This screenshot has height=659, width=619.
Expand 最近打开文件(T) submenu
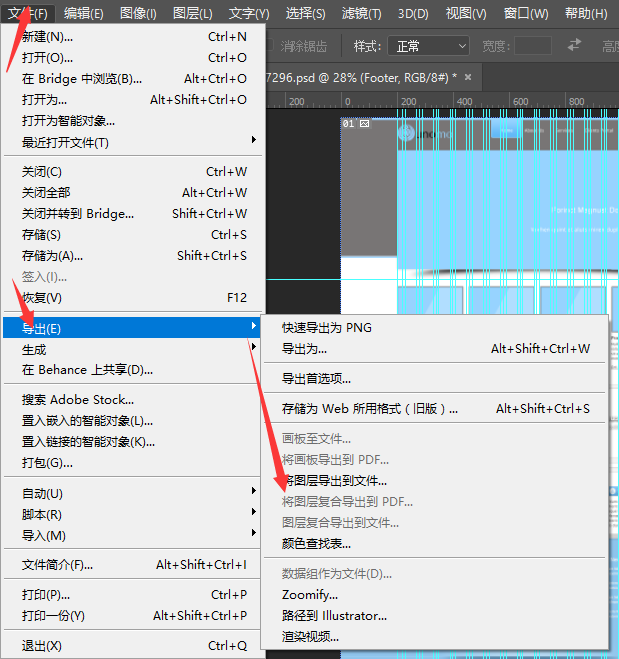point(134,143)
